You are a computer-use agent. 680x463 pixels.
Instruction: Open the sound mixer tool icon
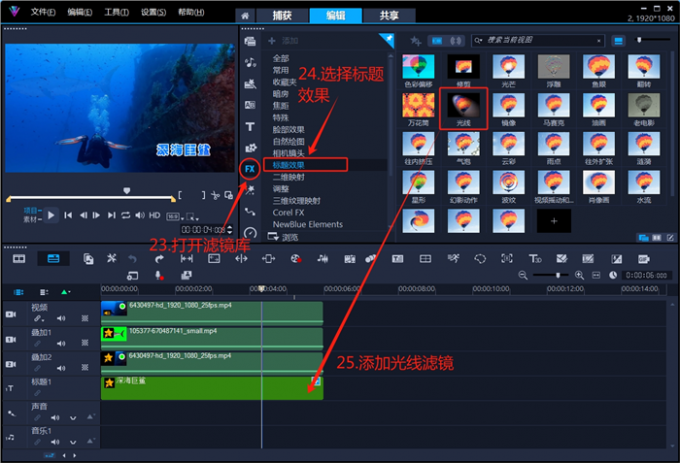point(322,259)
